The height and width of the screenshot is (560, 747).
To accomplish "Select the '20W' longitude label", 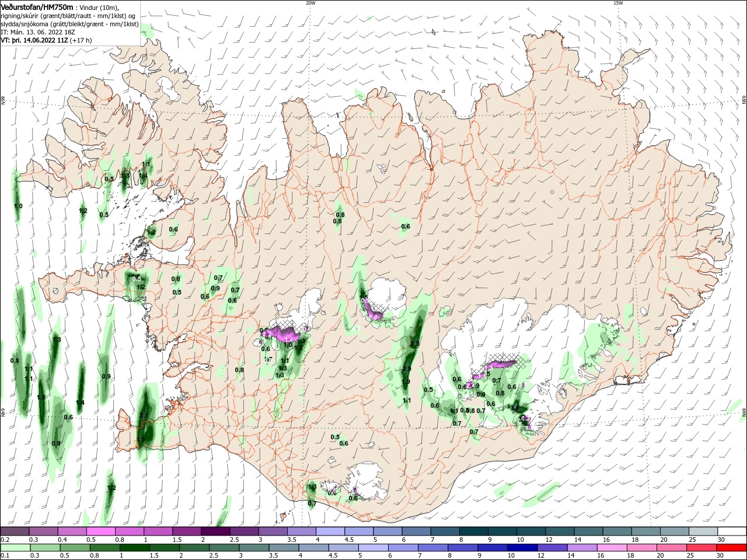I will click(310, 3).
